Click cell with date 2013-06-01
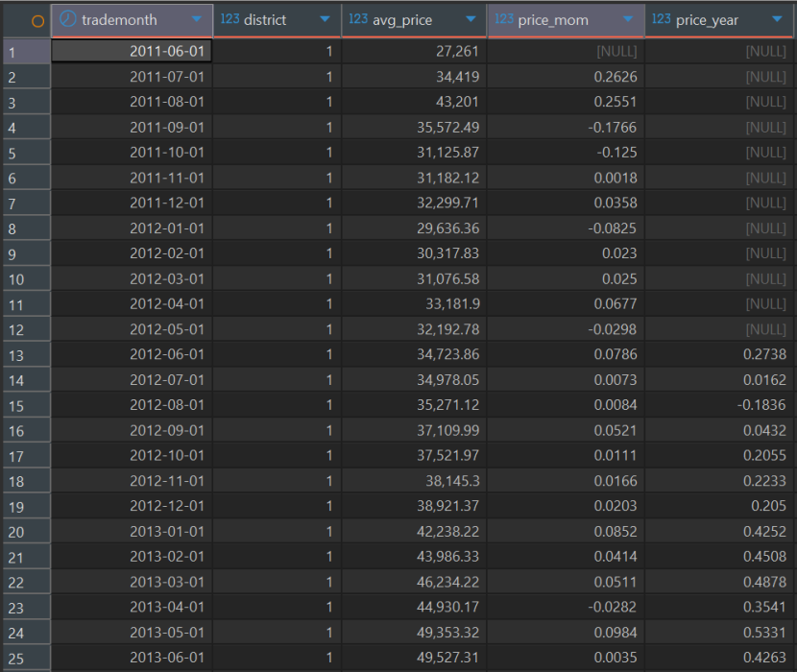This screenshot has width=797, height=672. click(132, 658)
